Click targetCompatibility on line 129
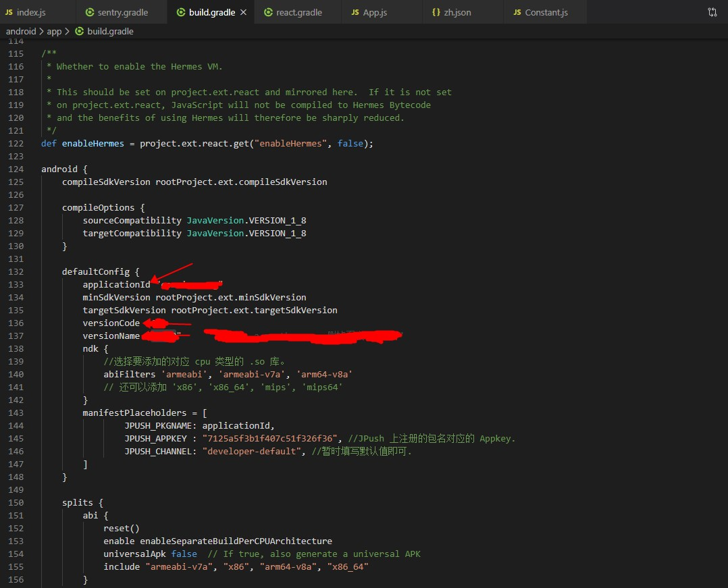Viewport: 728px width, 588px height. point(132,233)
